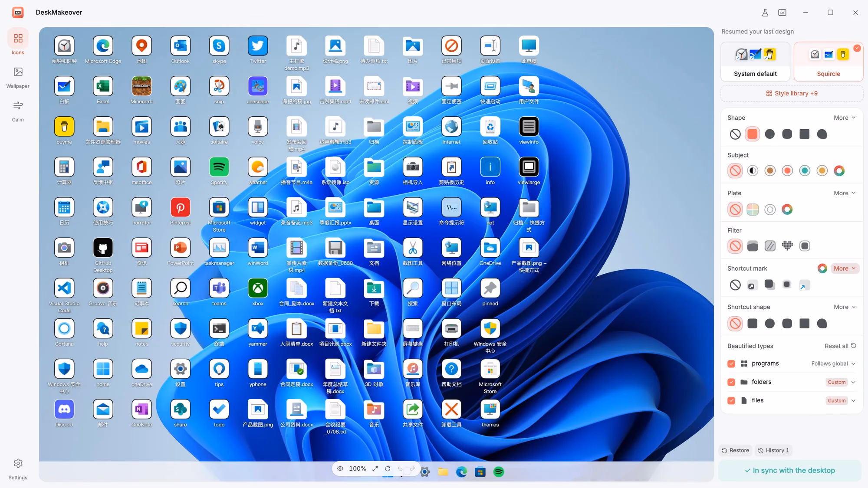The width and height of the screenshot is (868, 488).
Task: Select the orange squircle shape
Action: point(753,134)
